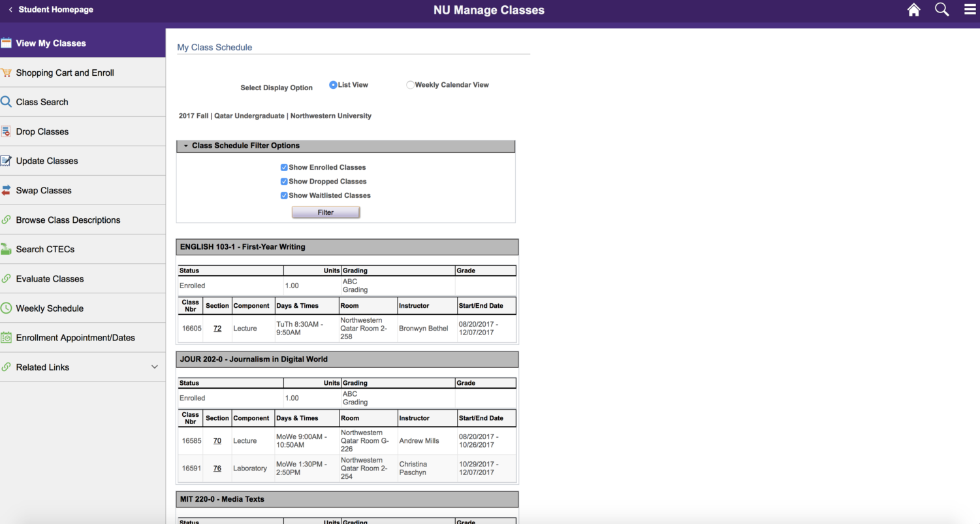Viewport: 980px width, 524px height.
Task: Open Evaluate Classes
Action: pyautogui.click(x=82, y=278)
